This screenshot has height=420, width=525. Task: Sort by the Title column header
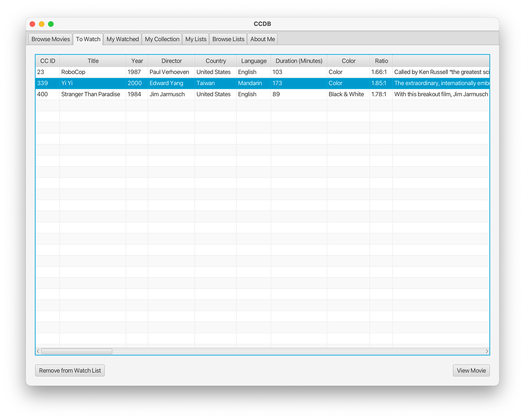coord(93,61)
